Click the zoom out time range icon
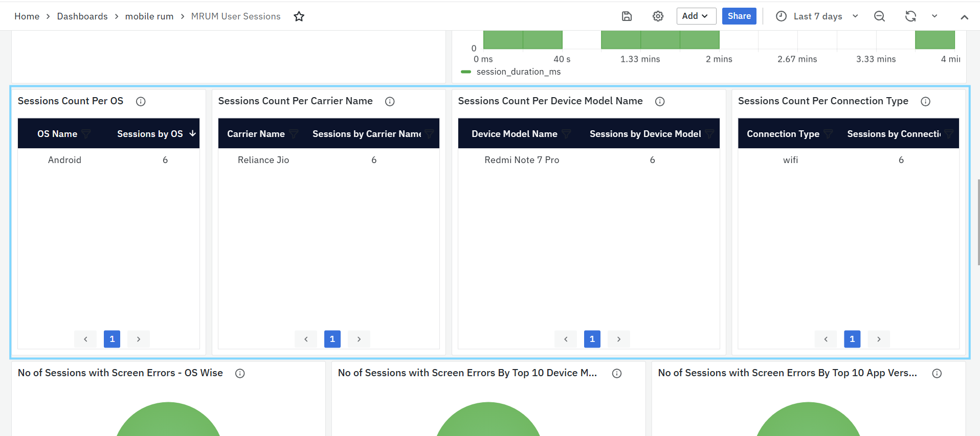The height and width of the screenshot is (436, 980). point(879,16)
